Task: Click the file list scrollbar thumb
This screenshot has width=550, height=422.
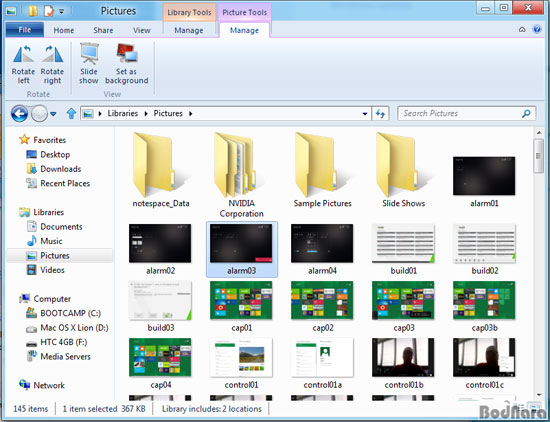Action: click(539, 156)
